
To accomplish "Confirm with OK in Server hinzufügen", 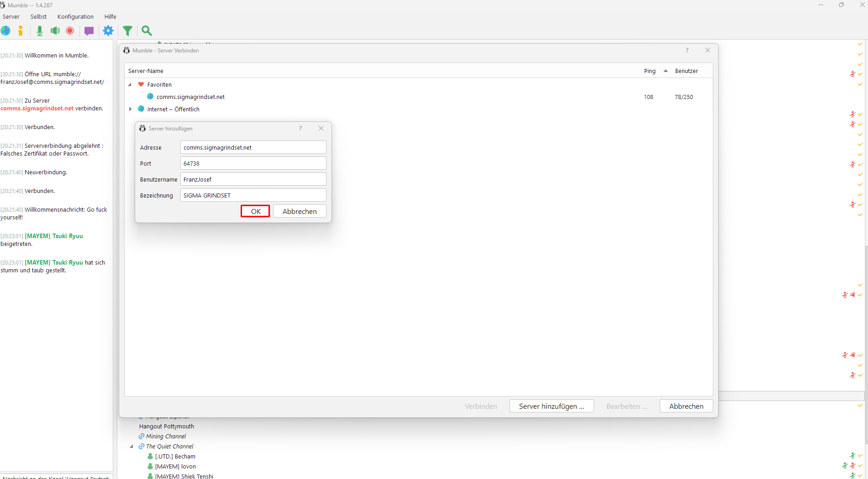I will pyautogui.click(x=255, y=211).
